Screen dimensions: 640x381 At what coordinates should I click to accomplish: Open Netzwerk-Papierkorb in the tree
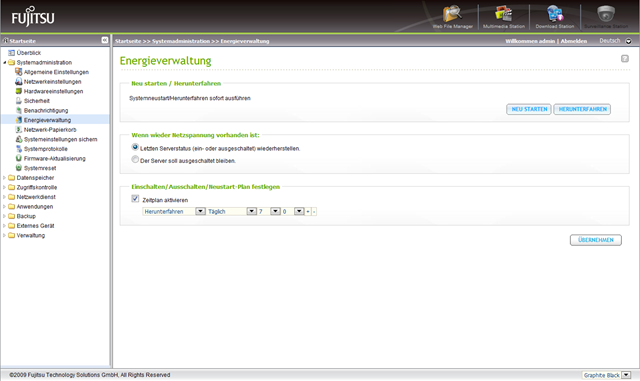click(50, 130)
